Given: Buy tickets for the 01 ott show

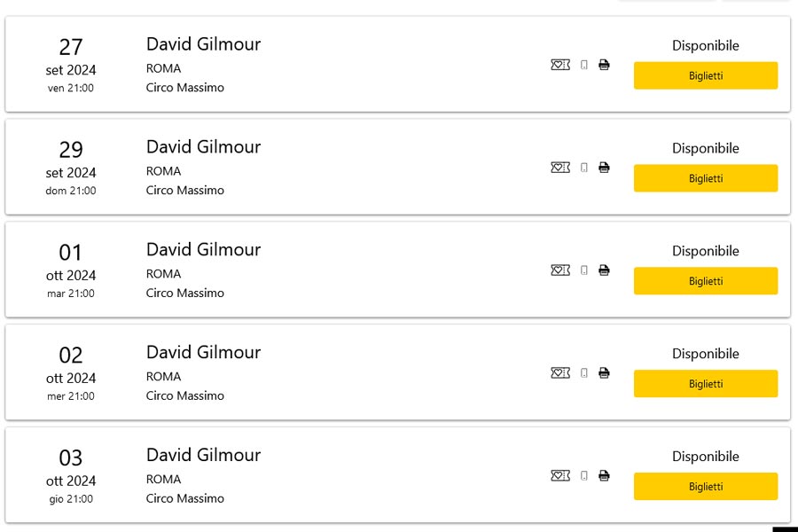Looking at the screenshot, I should click(706, 281).
